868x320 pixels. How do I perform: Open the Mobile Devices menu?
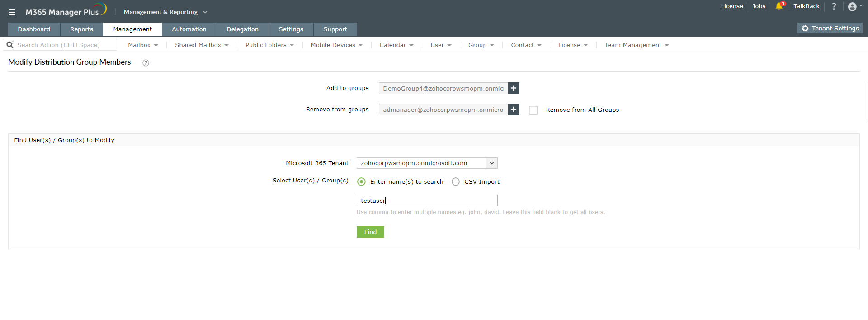[x=336, y=45]
